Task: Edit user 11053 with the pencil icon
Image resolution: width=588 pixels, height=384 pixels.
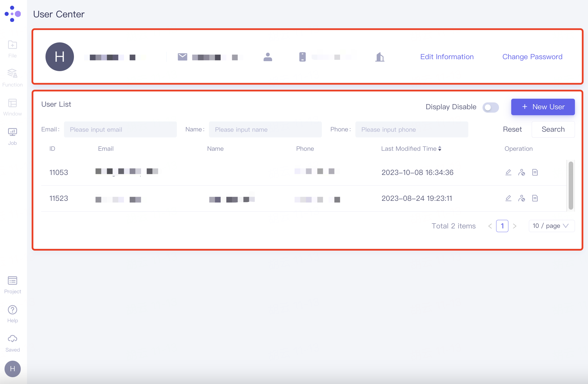Action: tap(508, 172)
